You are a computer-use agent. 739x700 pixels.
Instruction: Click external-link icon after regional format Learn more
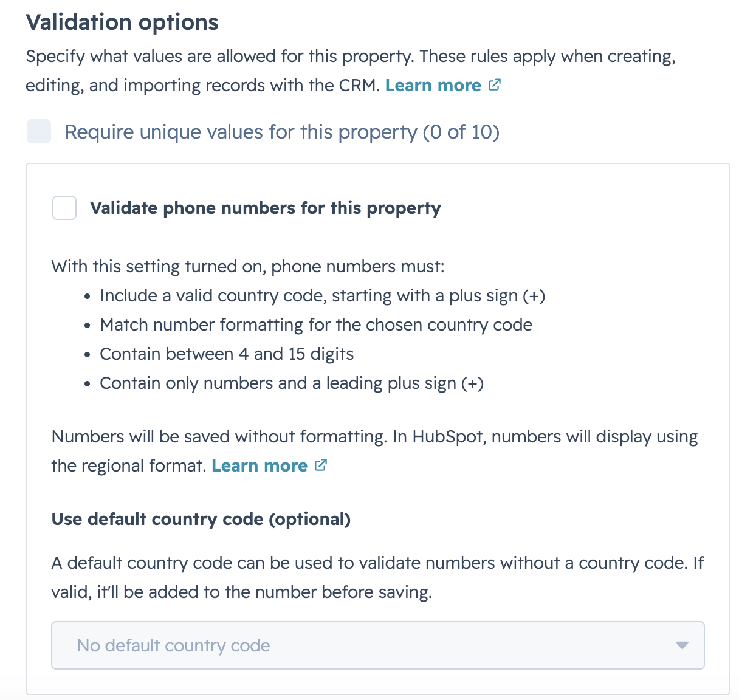tap(321, 465)
